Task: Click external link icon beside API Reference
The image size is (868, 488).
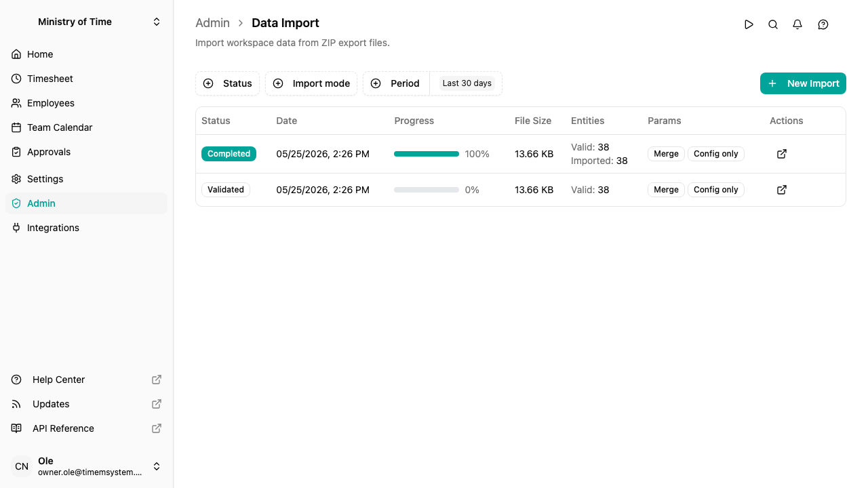Action: pos(157,428)
